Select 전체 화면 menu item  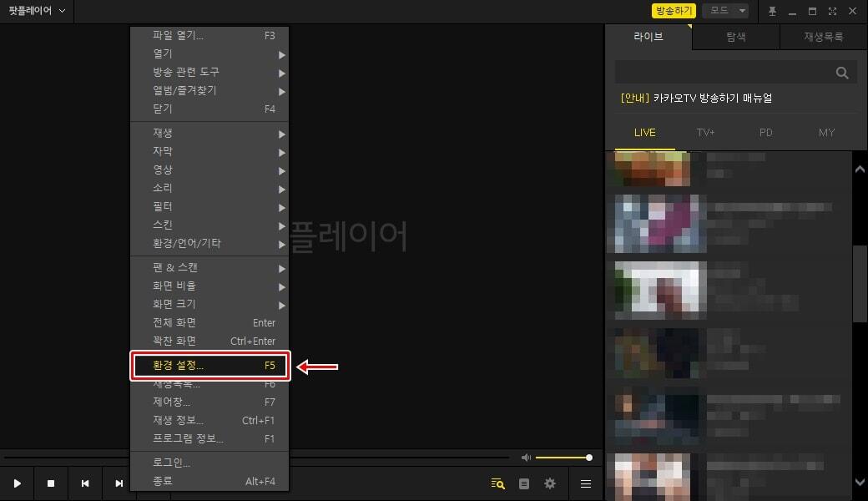click(x=209, y=322)
